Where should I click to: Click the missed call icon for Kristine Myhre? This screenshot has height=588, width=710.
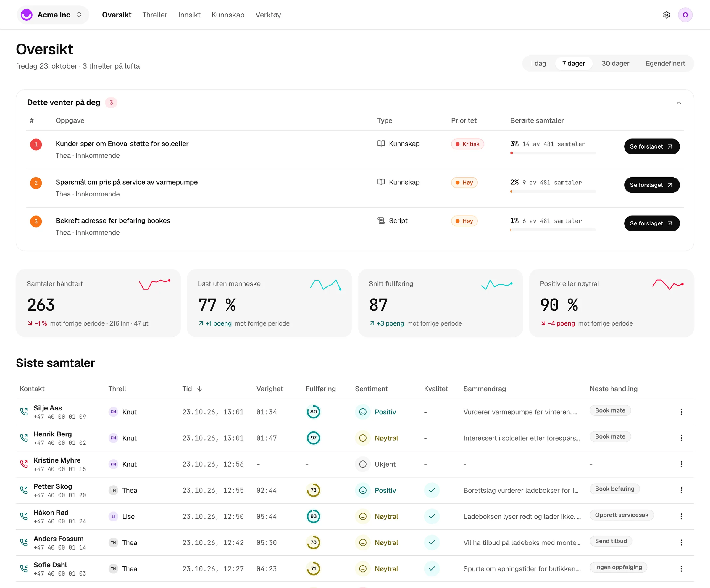(x=24, y=464)
